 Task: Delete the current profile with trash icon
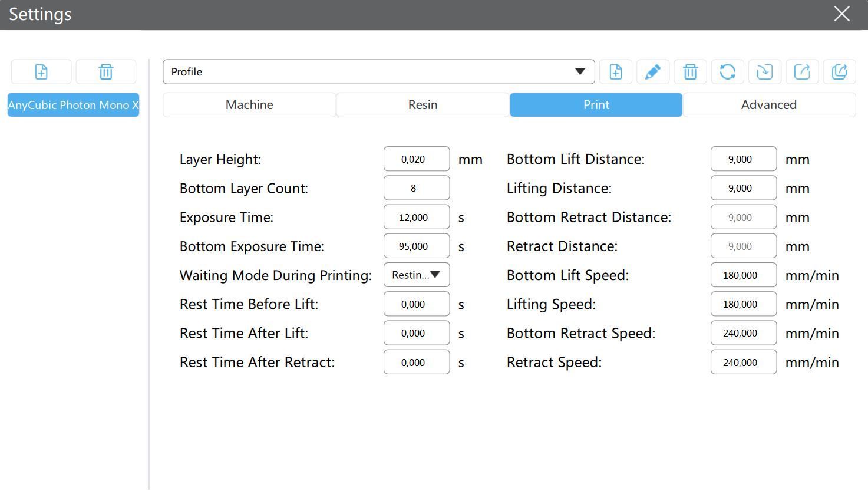(690, 72)
